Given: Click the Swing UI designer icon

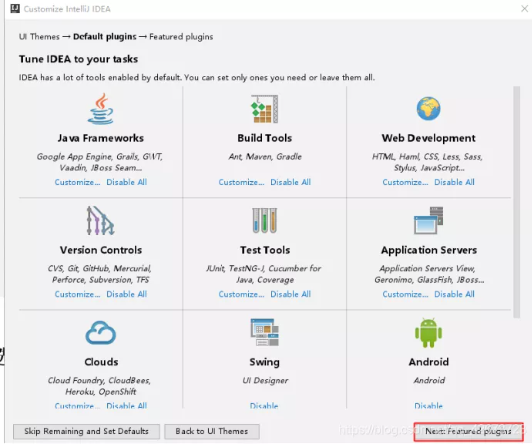Looking at the screenshot, I should coord(265,332).
